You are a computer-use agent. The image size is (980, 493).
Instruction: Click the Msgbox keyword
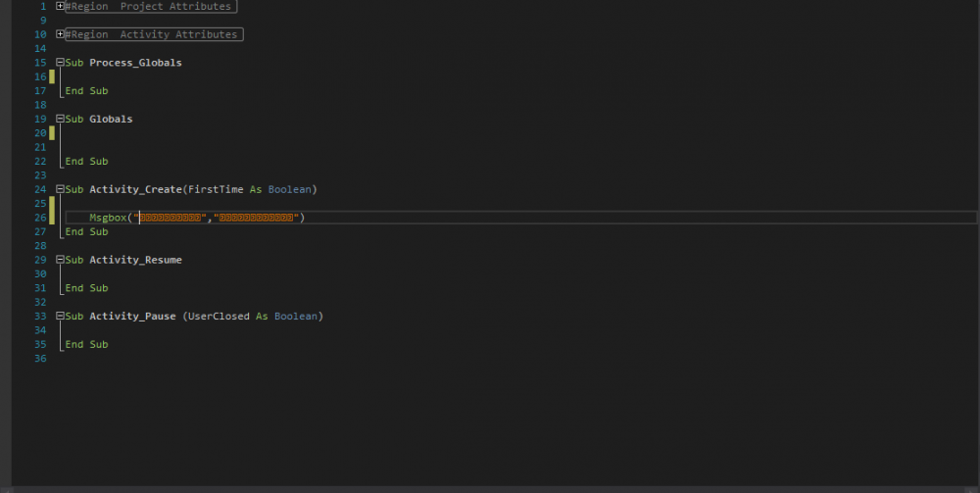(108, 218)
